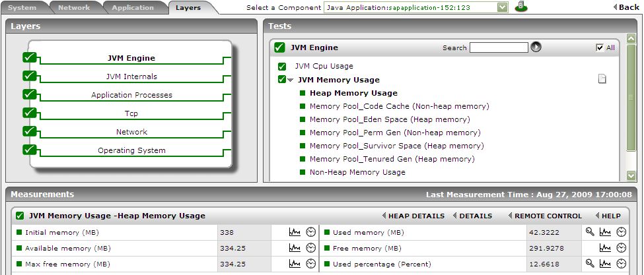Screen dimensions: 644x275
Task: Select Memory Pool_Perm Gen (Non-heap memory)
Action: [x=395, y=133]
